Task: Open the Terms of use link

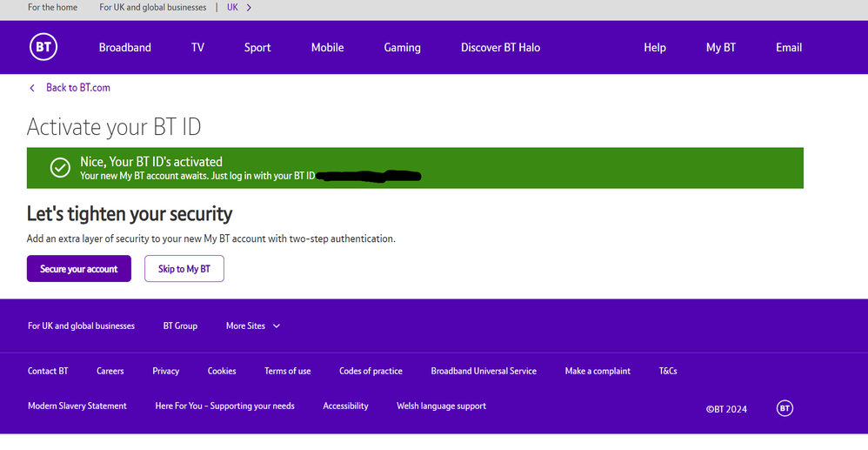Action: coord(288,372)
